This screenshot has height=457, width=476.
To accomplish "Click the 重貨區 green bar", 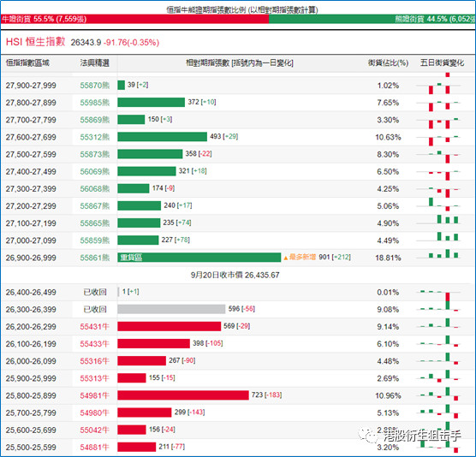I will click(x=199, y=258).
